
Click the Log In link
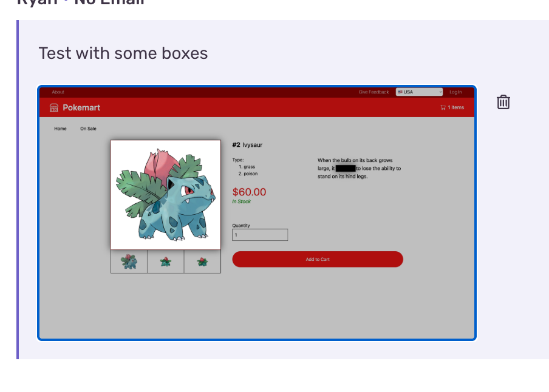tap(455, 92)
